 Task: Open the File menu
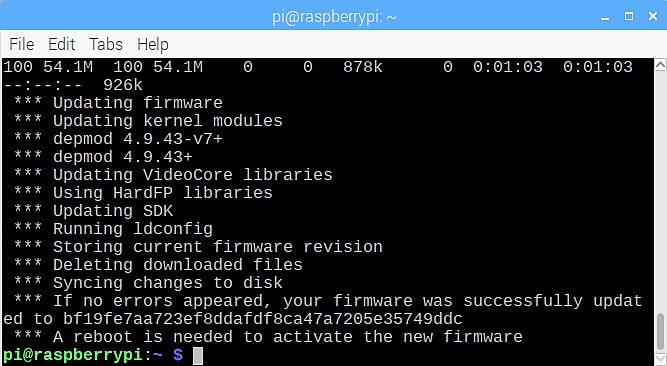22,44
